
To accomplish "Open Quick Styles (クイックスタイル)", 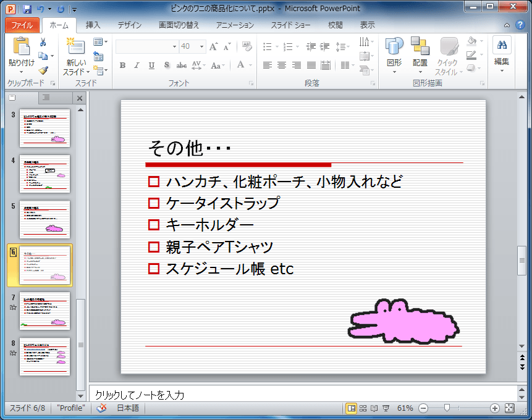I will coord(449,56).
